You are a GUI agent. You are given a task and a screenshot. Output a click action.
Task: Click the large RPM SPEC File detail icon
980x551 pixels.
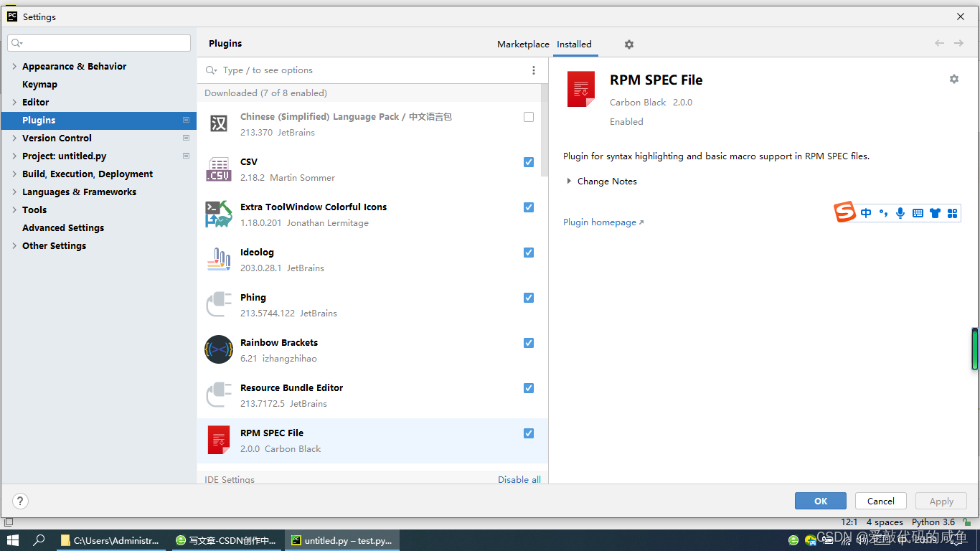pyautogui.click(x=581, y=89)
